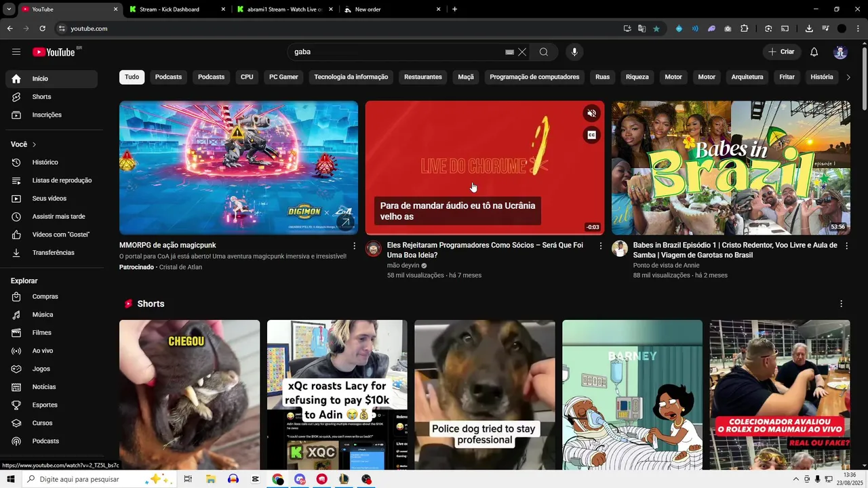The image size is (868, 488).
Task: Click the search magnifier button
Action: pyautogui.click(x=543, y=52)
